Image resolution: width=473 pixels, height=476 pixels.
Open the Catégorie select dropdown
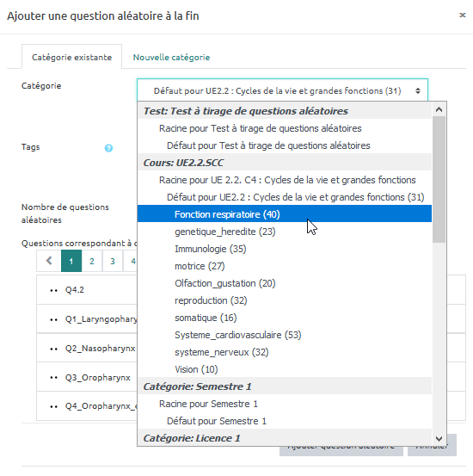pyautogui.click(x=282, y=90)
